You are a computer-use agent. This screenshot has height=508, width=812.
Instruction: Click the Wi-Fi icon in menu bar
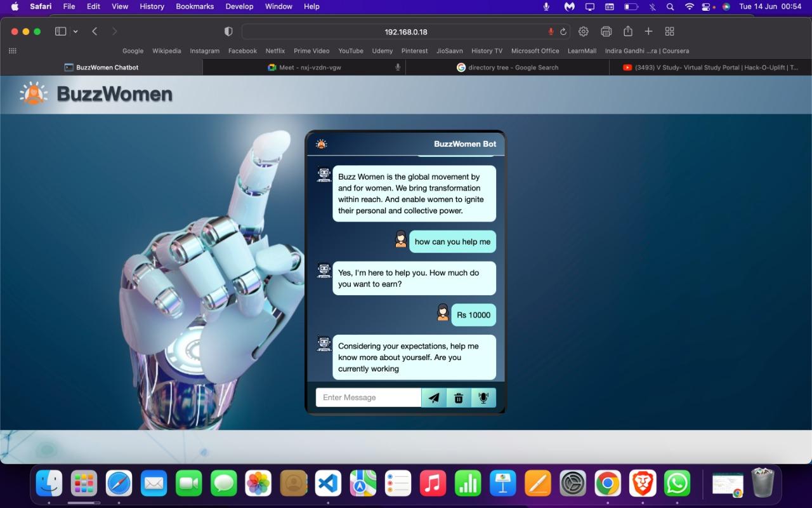(x=690, y=6)
